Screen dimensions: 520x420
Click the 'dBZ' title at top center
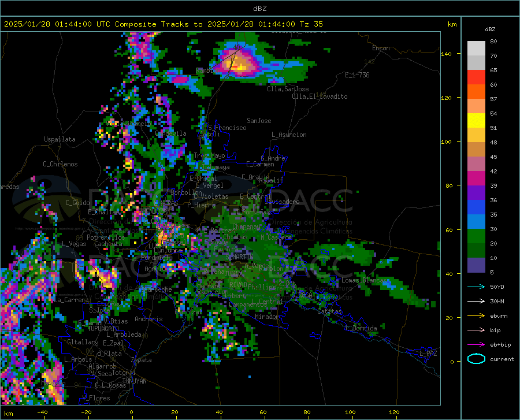[x=259, y=9]
